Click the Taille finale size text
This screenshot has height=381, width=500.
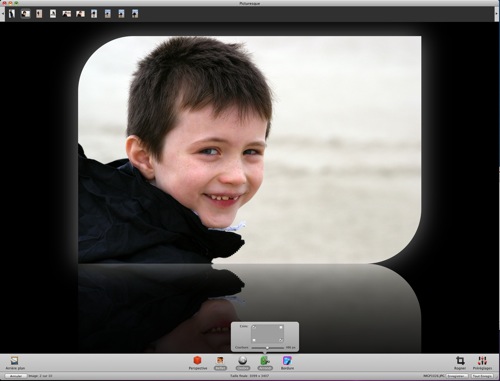(x=249, y=376)
